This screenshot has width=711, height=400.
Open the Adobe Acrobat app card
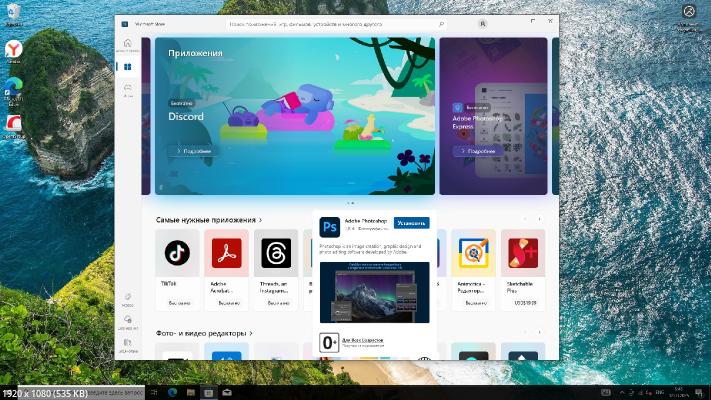coord(227,269)
